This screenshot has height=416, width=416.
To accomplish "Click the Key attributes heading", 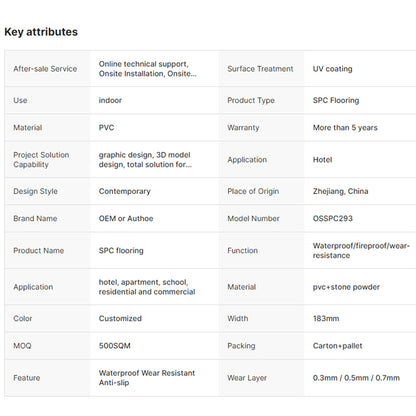I will click(41, 32).
